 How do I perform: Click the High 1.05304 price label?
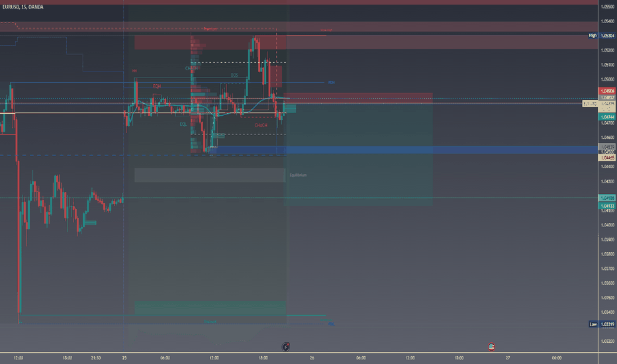[x=602, y=36]
